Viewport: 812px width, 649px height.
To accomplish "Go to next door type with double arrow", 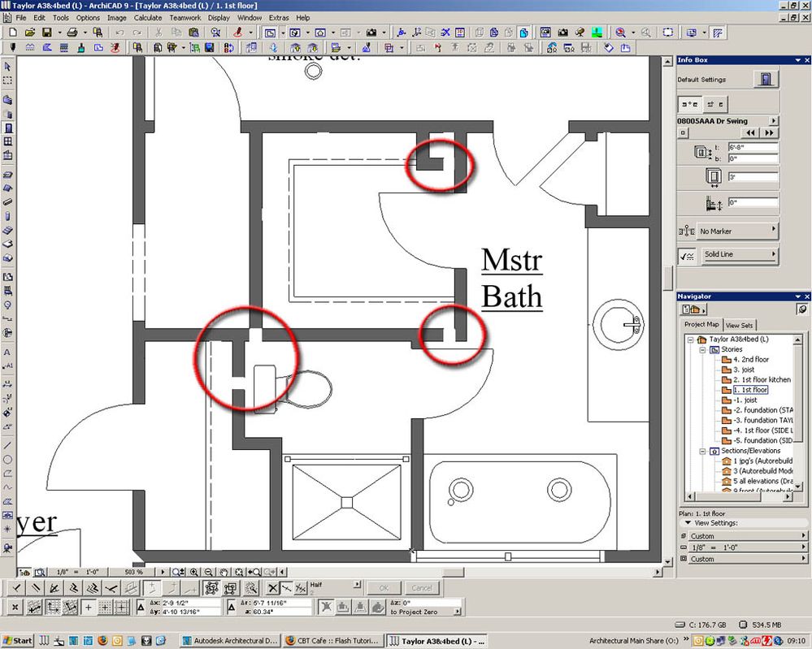I will (x=769, y=133).
